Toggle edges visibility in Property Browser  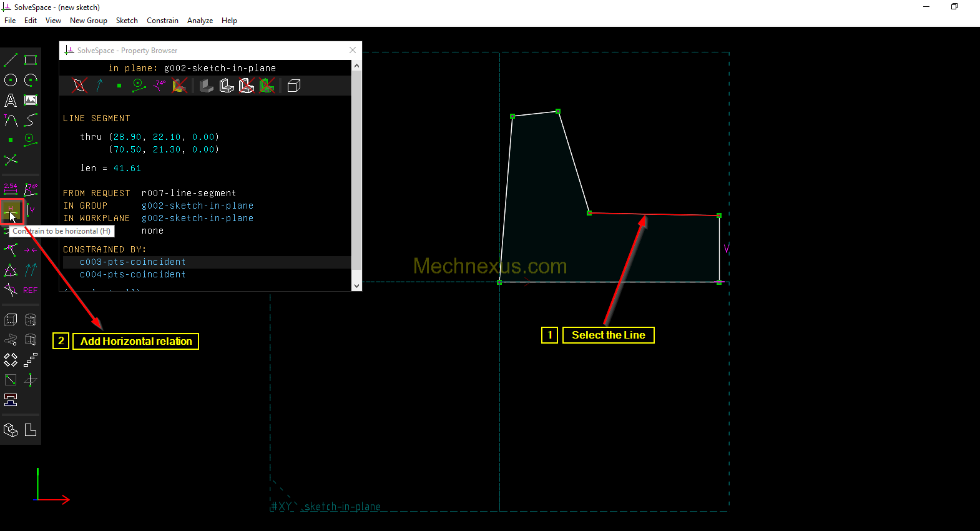(x=227, y=86)
